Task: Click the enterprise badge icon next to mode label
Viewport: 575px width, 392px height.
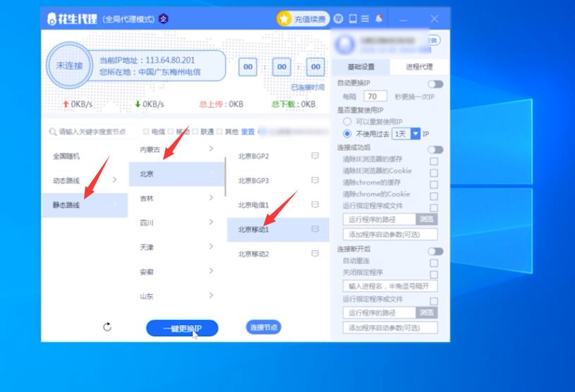Action: pos(163,19)
